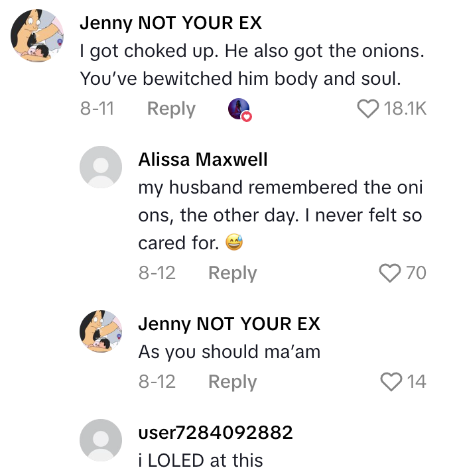Viewport: 455px width, 476px height.
Task: Reply to Alissa Maxwell's onions comment
Action: pos(232,272)
